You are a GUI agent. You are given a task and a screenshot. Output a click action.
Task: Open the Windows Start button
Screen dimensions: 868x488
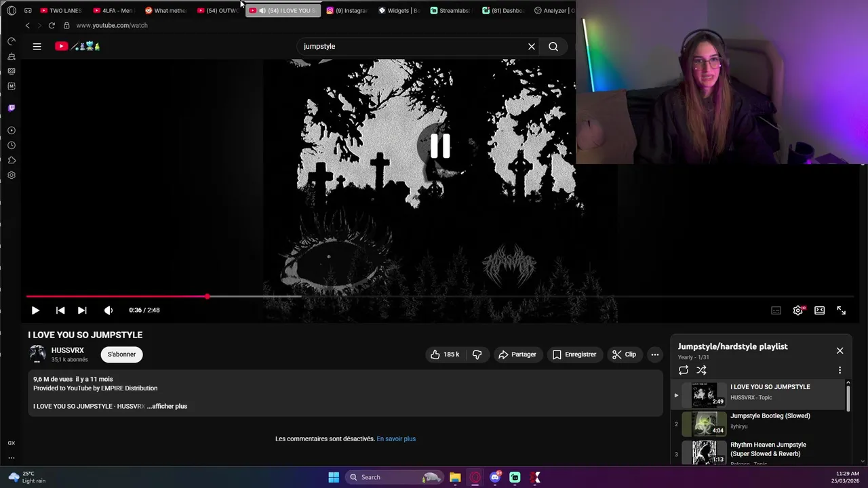coord(334,477)
